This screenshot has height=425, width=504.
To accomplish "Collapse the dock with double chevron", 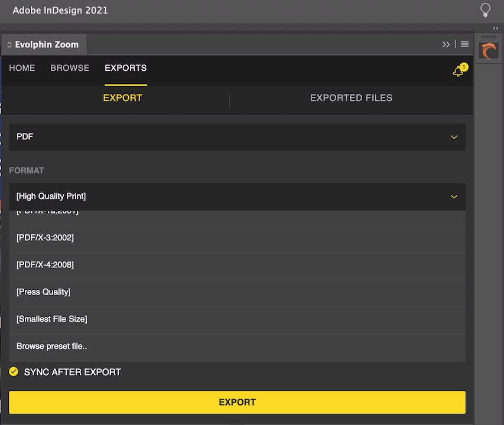I will point(495,28).
